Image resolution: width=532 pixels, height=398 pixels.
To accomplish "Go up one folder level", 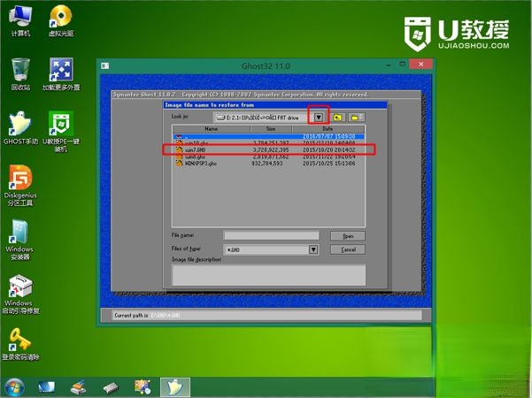I will [337, 118].
